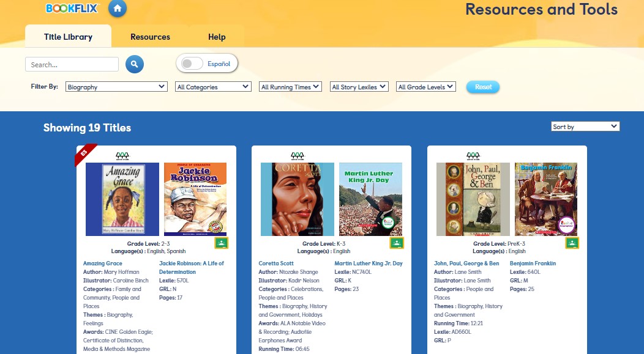Click Weston Woods logo above John, Paul, George
644x354 pixels.
pyautogui.click(x=473, y=156)
